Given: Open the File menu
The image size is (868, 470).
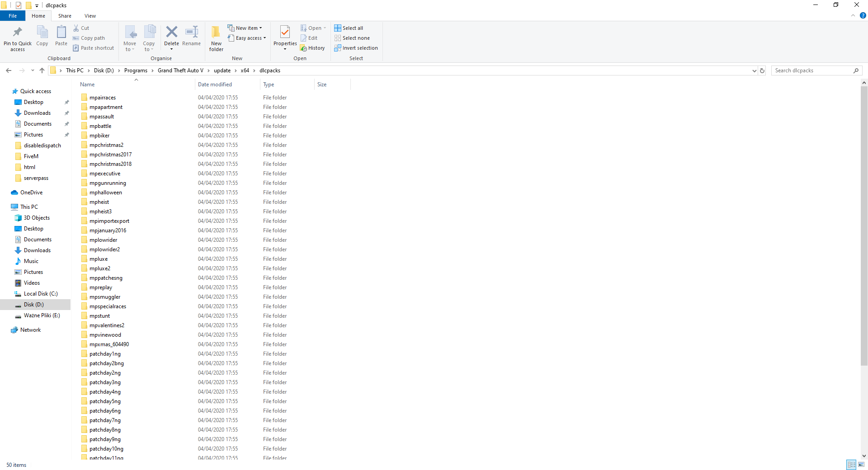Looking at the screenshot, I should pos(13,16).
